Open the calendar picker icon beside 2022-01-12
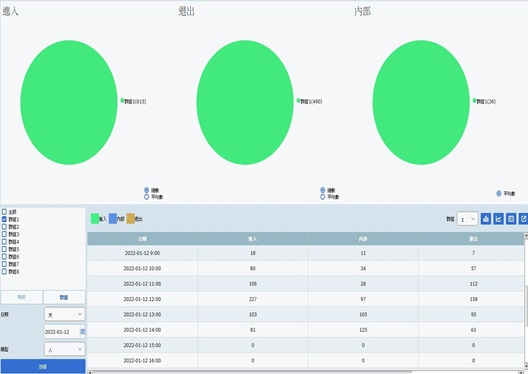528x374 pixels. 83,332
